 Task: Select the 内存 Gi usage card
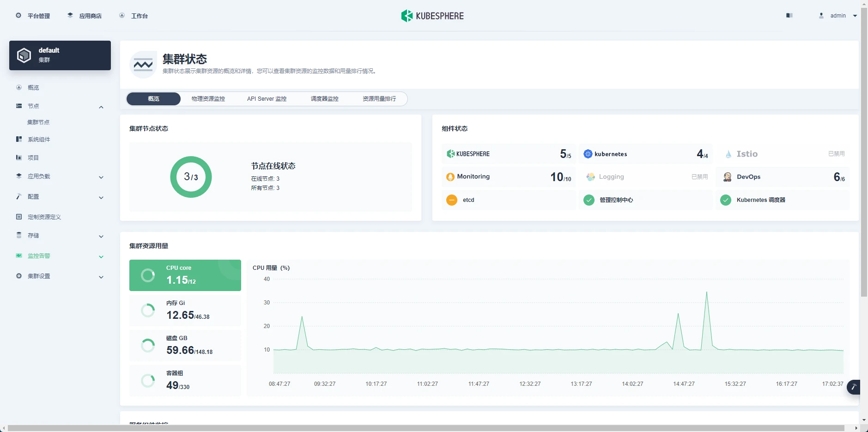click(x=185, y=310)
